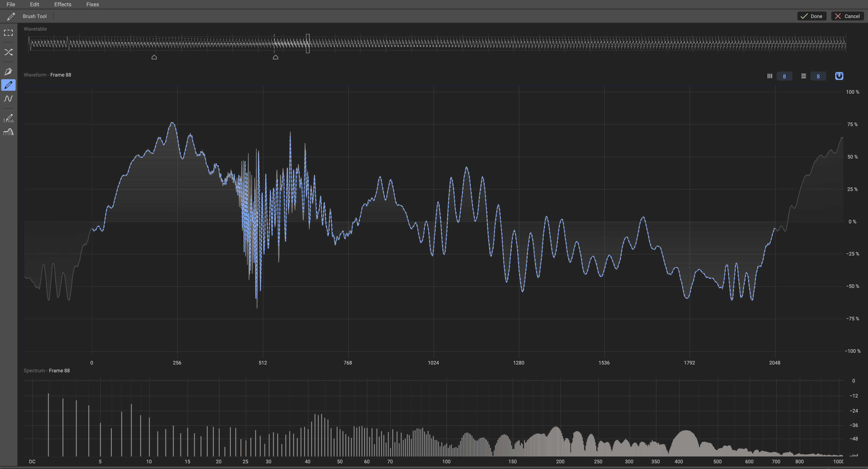Open the File menu

click(x=11, y=5)
